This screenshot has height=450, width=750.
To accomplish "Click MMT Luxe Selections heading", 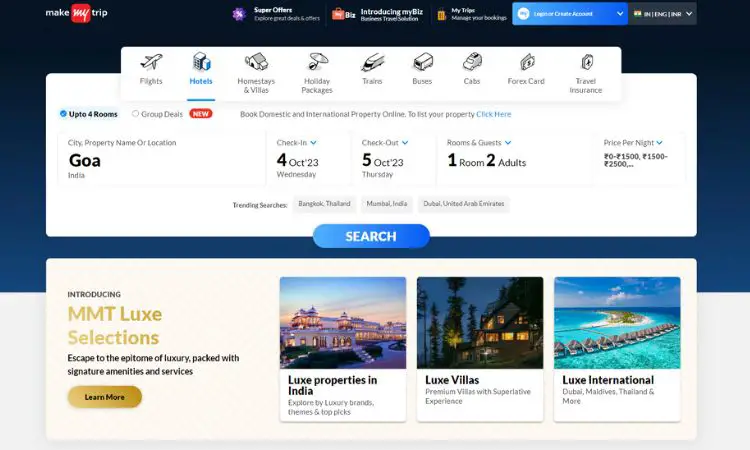I will 115,326.
